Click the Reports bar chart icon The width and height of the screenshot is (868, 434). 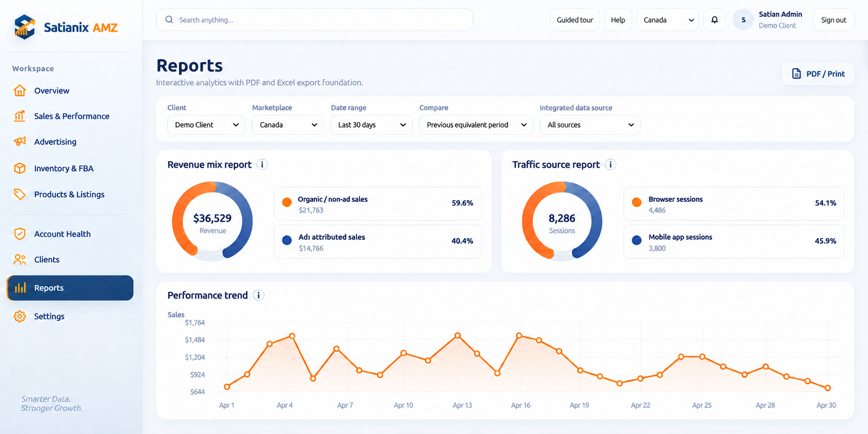[x=20, y=288]
